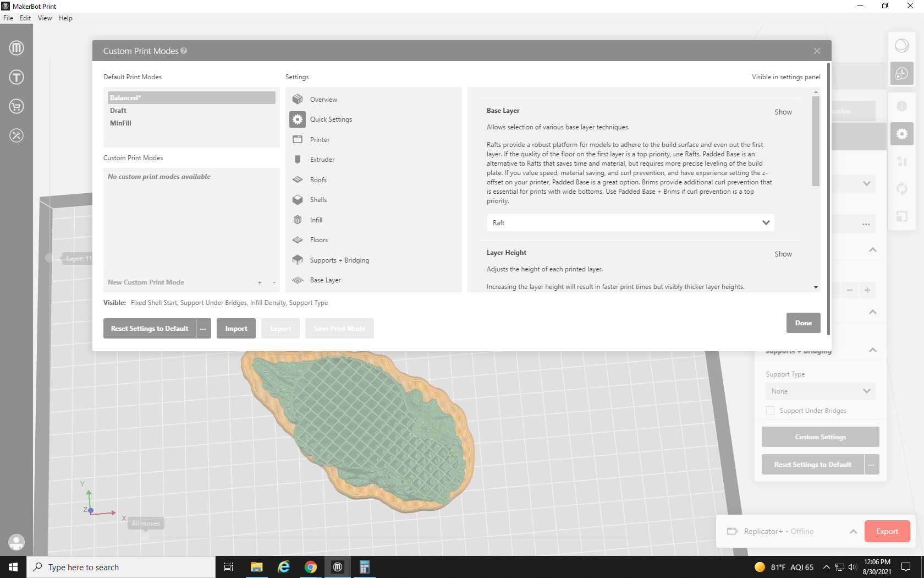Click the scale icon in right toolbar
This screenshot has height=578, width=924.
click(902, 216)
